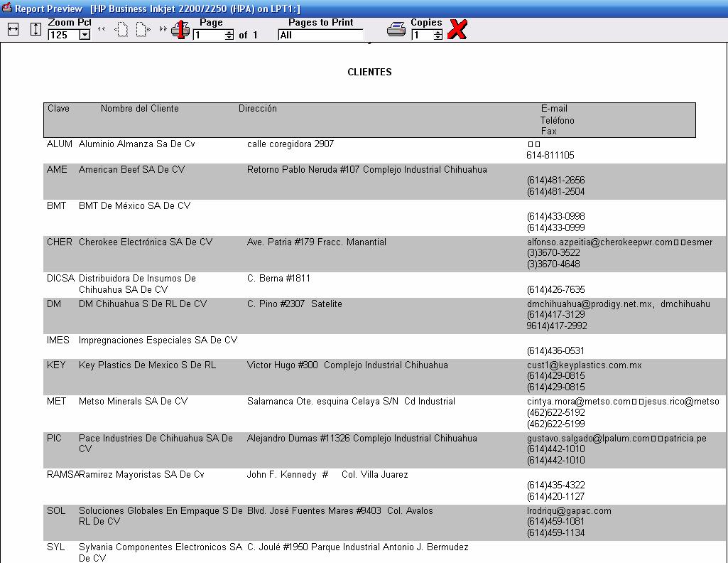Viewport: 728px width, 563px height.
Task: Click phone number 614-811105
Action: point(550,155)
